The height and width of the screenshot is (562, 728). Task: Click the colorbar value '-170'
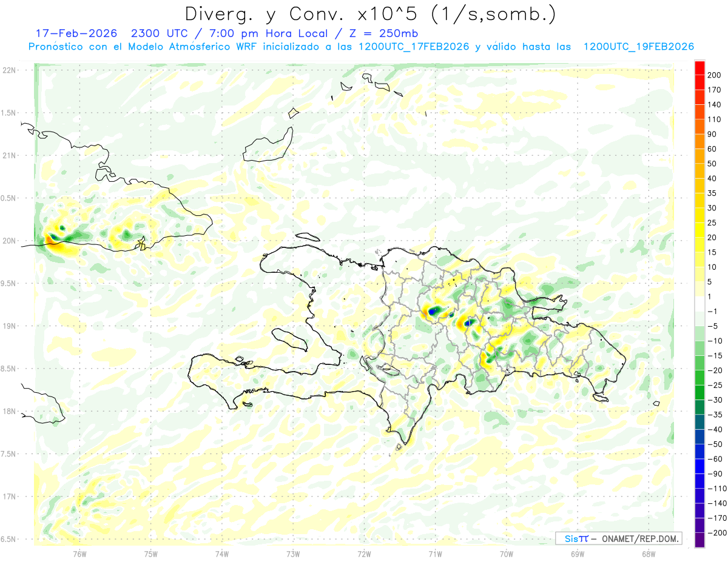[718, 518]
